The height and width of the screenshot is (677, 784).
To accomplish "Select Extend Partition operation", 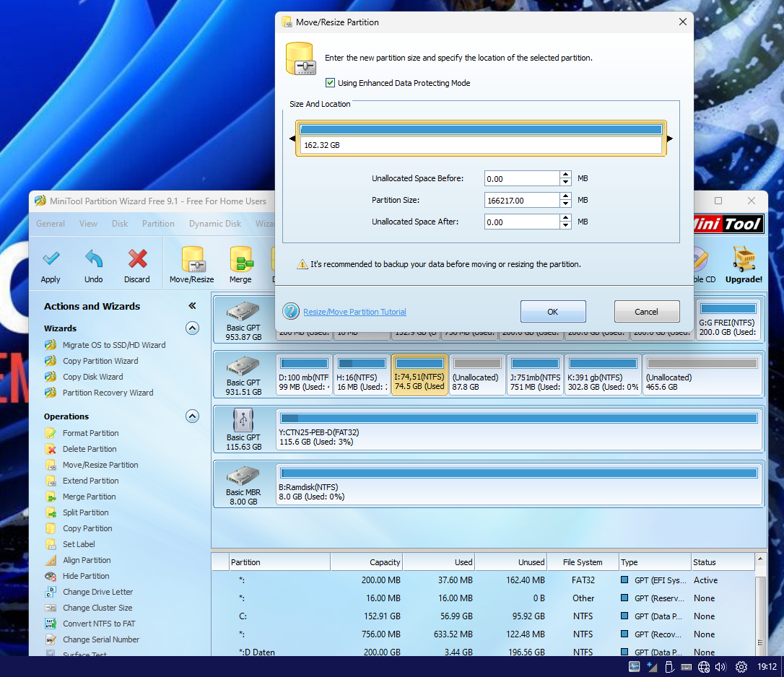I will (x=90, y=481).
